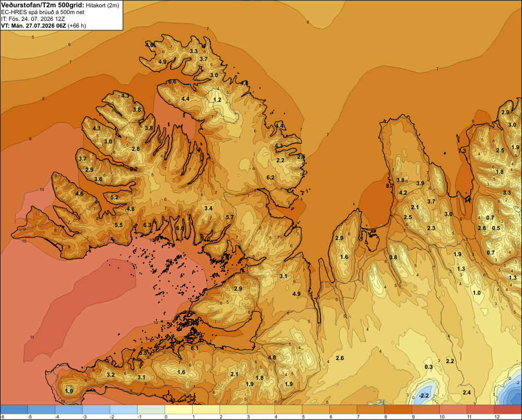Click the temperature value '6.2' on the map
Screen dimensions: 522x420
click(x=270, y=177)
